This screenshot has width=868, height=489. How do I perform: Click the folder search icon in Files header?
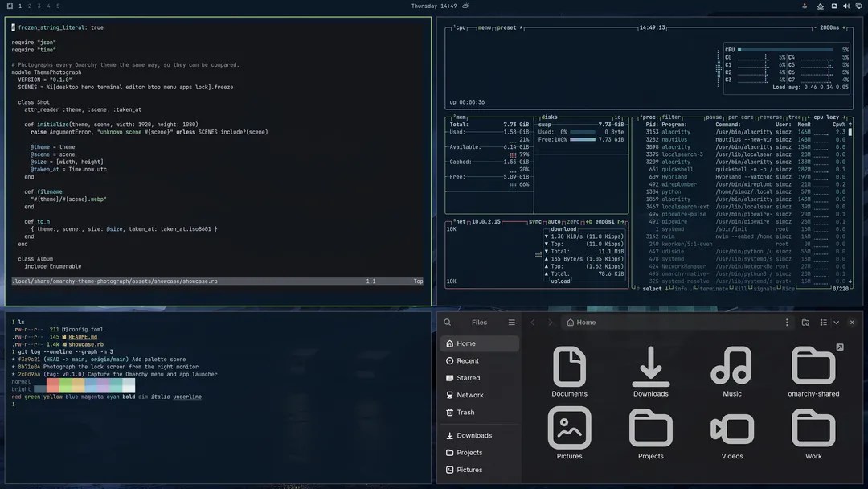(x=805, y=323)
